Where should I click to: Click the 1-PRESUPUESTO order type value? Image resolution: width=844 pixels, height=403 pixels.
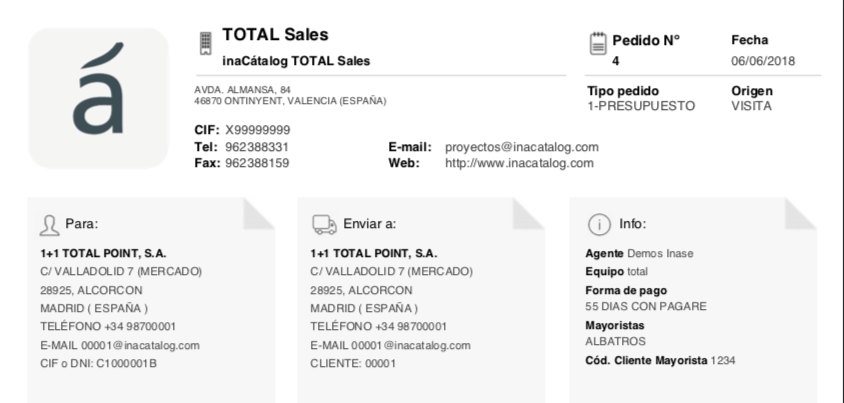click(x=641, y=106)
